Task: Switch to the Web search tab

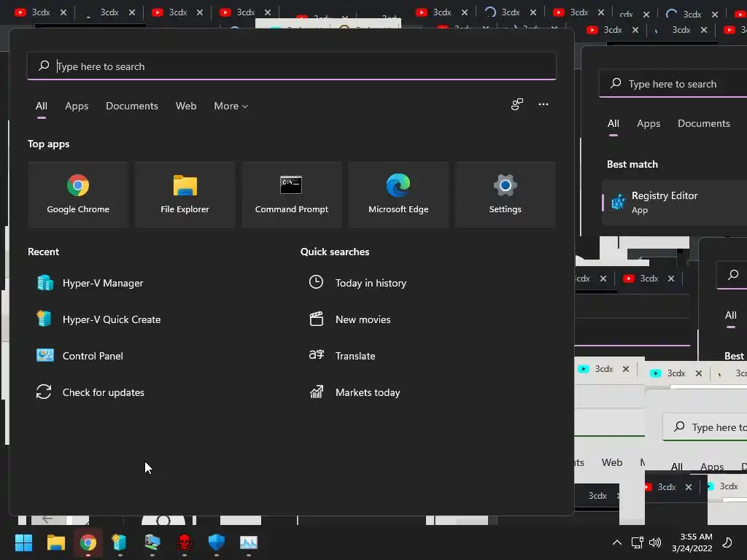Action: (186, 106)
